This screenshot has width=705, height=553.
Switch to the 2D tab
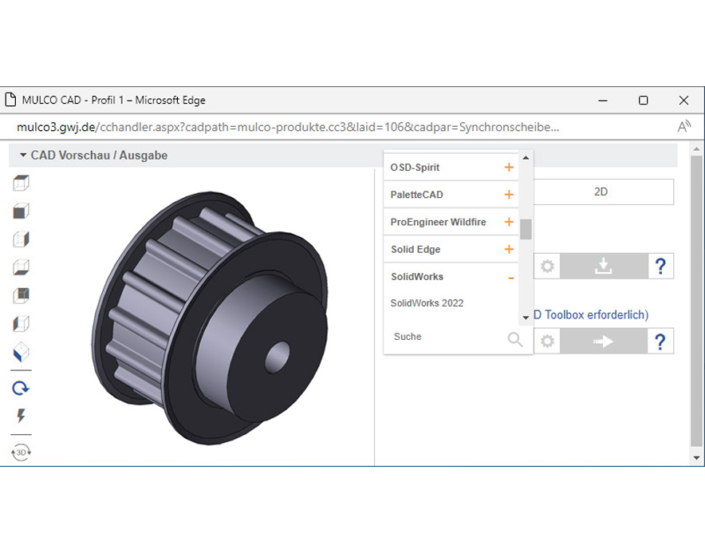[x=600, y=192]
